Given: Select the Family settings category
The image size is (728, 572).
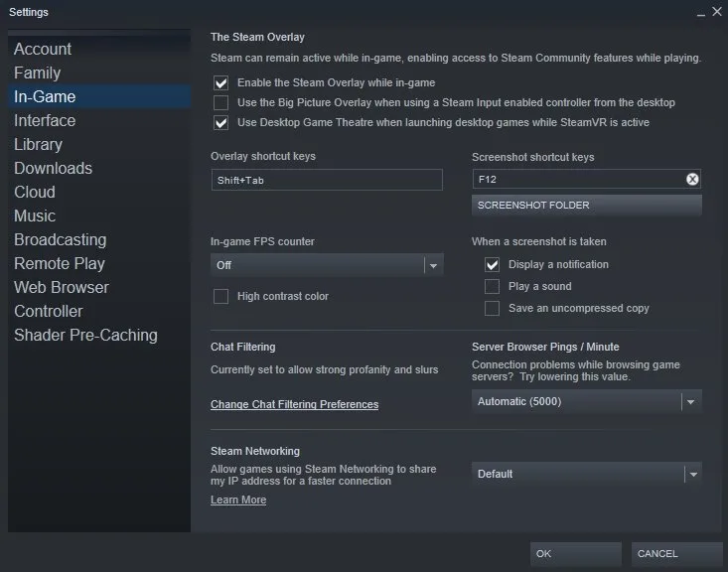Looking at the screenshot, I should 99,72.
